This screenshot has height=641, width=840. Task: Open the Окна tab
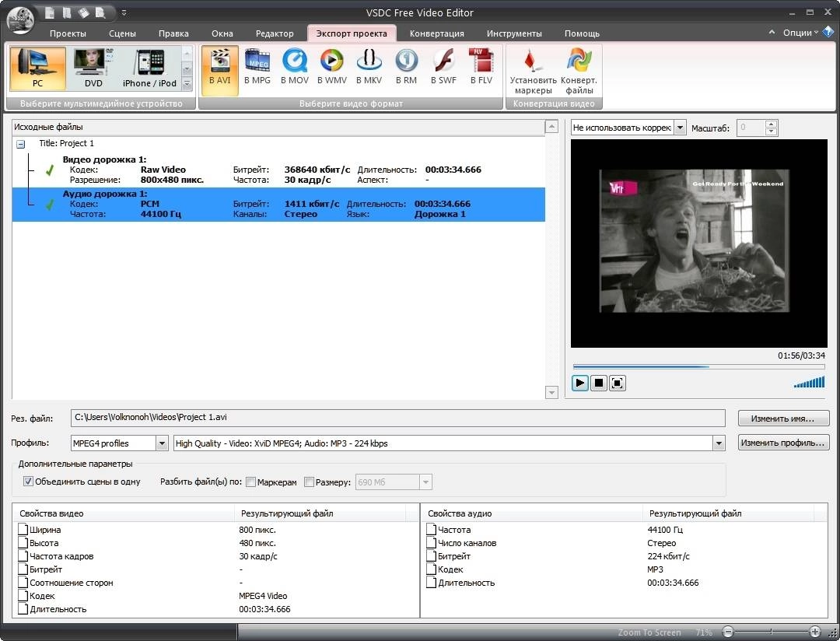[222, 33]
